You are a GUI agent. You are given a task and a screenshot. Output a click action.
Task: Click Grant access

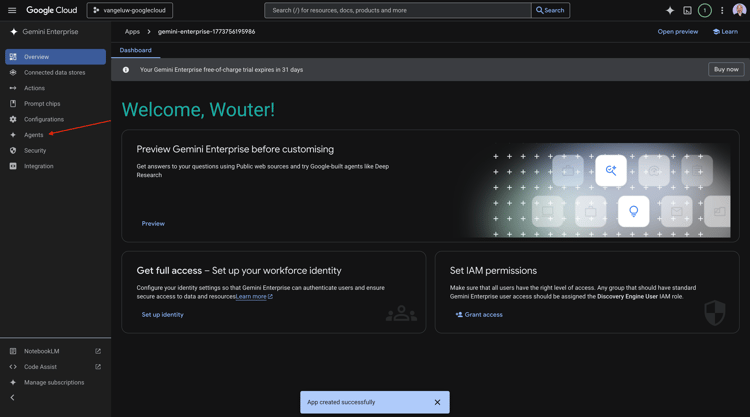(479, 315)
